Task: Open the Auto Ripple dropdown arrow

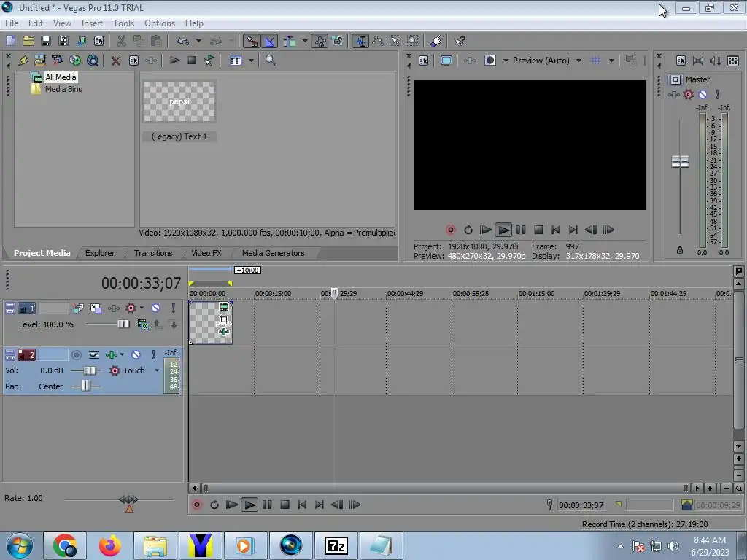Action: pos(304,41)
